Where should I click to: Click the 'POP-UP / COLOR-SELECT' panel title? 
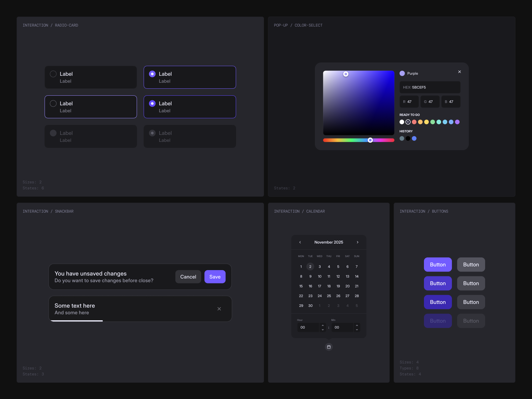pyautogui.click(x=298, y=25)
